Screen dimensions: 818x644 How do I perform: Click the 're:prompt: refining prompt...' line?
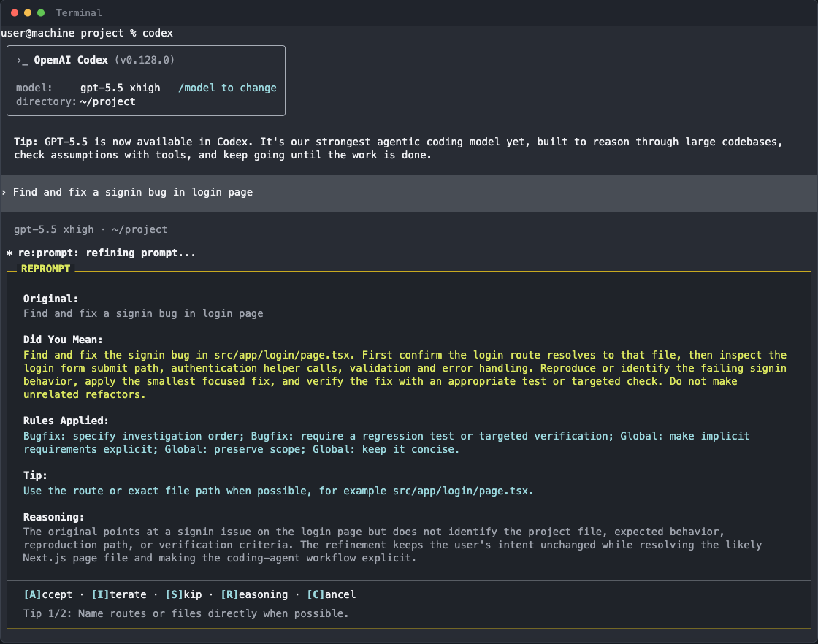tap(107, 253)
